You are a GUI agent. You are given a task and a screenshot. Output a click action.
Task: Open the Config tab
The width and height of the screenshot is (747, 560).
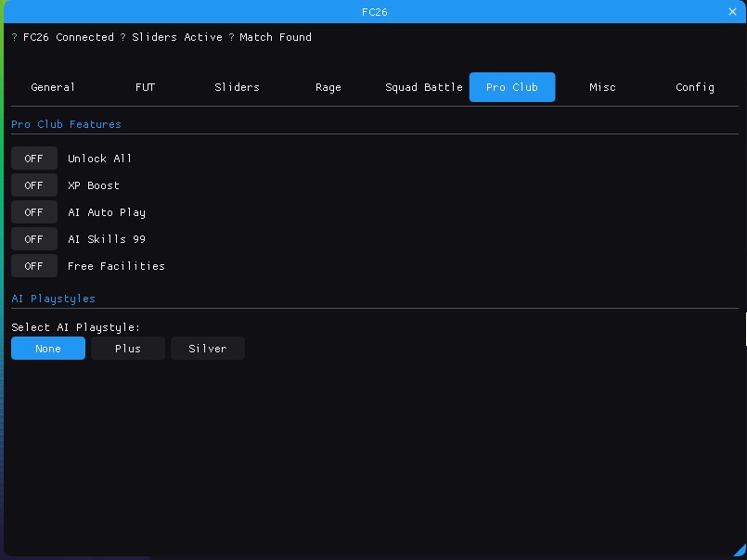pos(695,87)
